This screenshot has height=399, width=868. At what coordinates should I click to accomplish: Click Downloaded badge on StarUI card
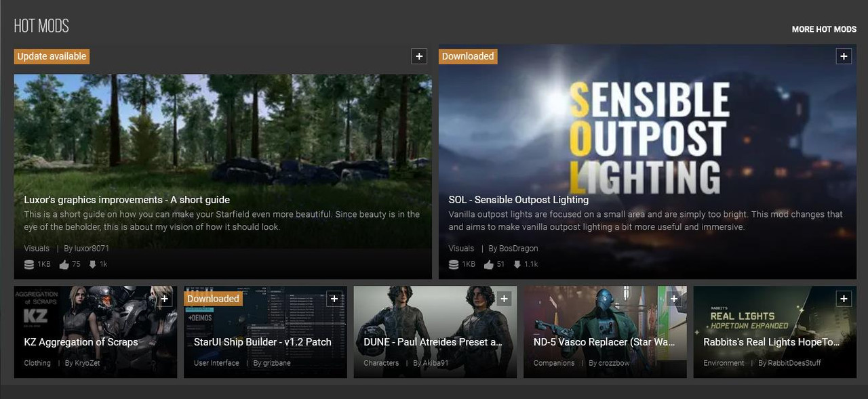coord(213,299)
